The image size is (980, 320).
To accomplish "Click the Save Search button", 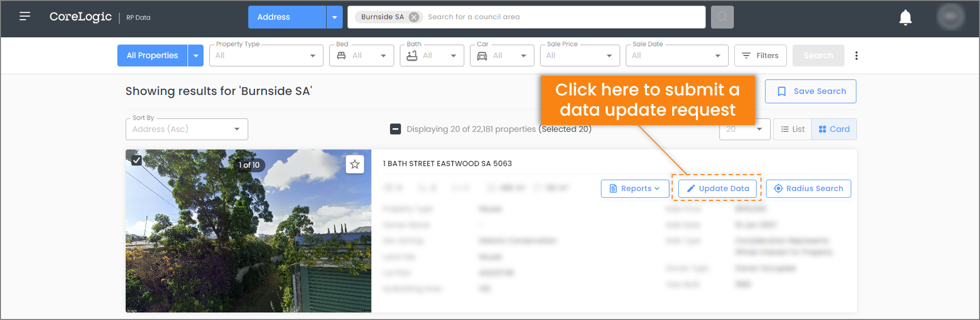I will point(810,91).
